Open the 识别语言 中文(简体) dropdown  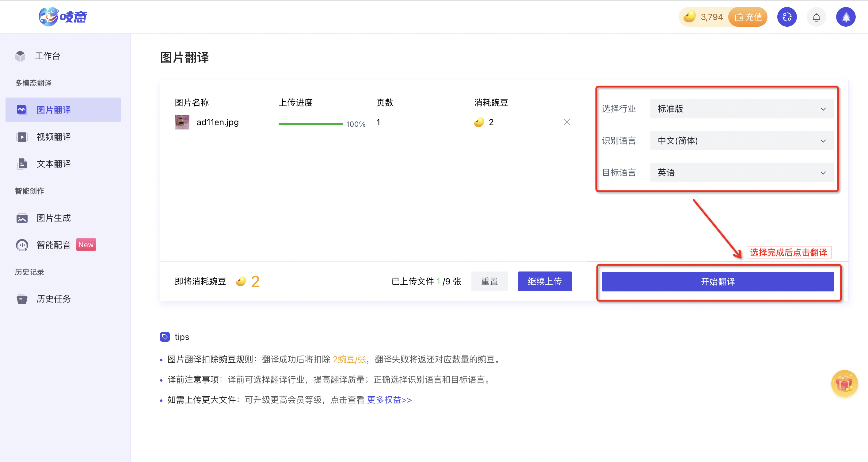[x=742, y=141]
